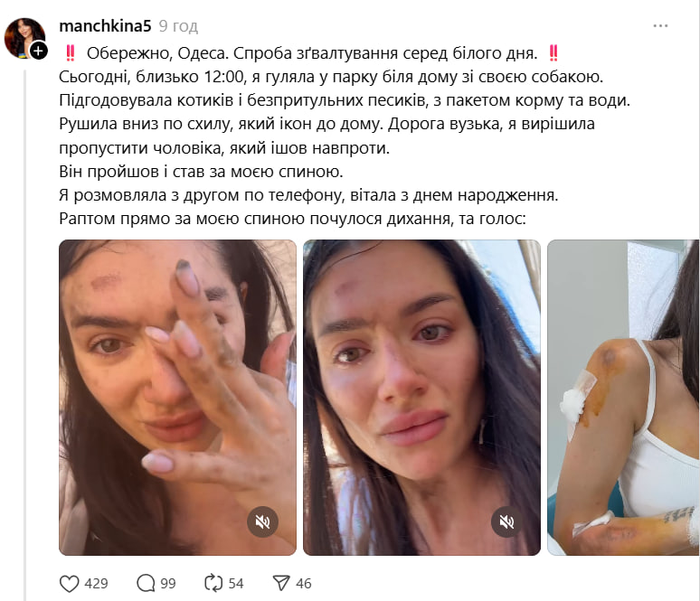Open the manchkina5 username link
The image size is (700, 601).
pos(105,26)
